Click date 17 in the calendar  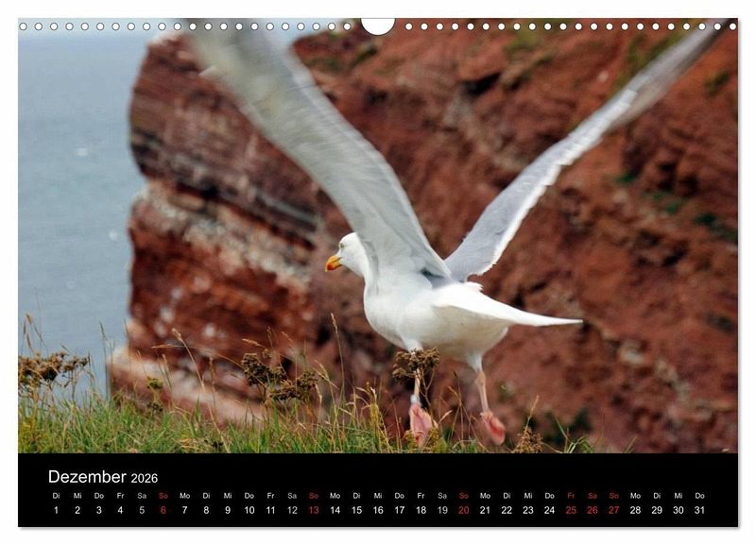click(400, 510)
